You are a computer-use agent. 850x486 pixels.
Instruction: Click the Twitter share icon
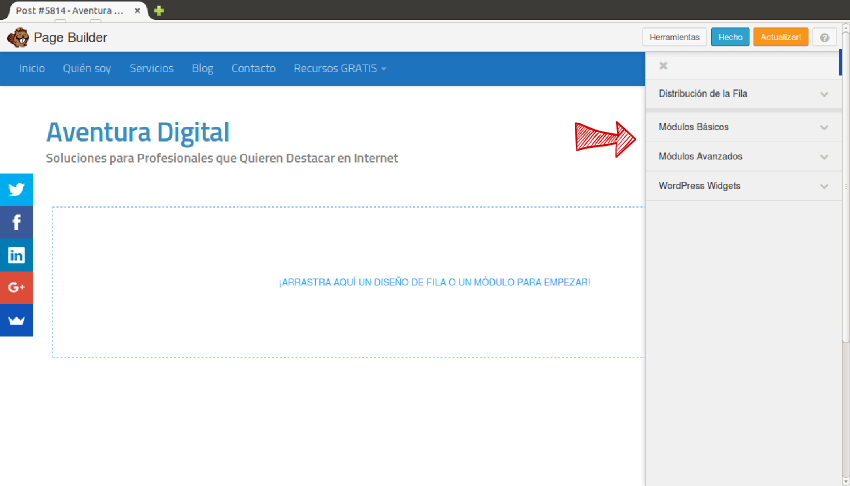(16, 190)
